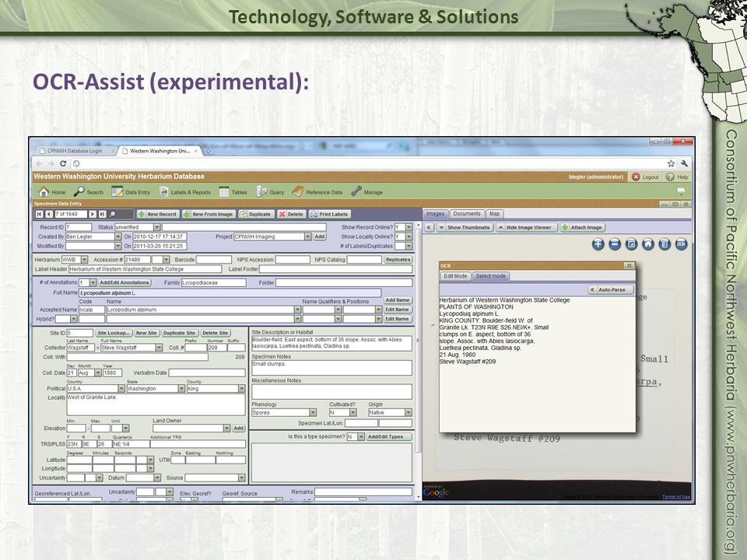
Task: Click the edit icon in image viewer controls
Action: [631, 244]
